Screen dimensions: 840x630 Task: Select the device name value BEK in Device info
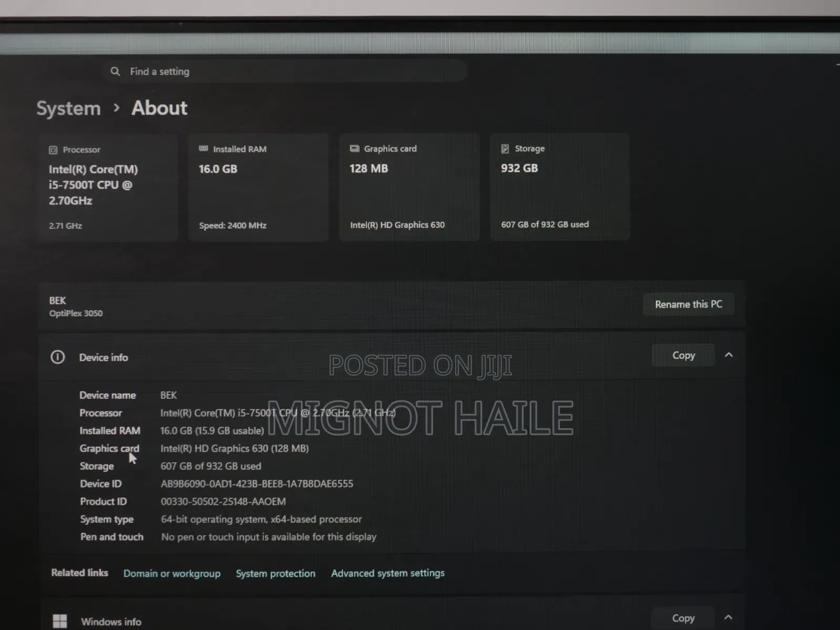(x=169, y=395)
